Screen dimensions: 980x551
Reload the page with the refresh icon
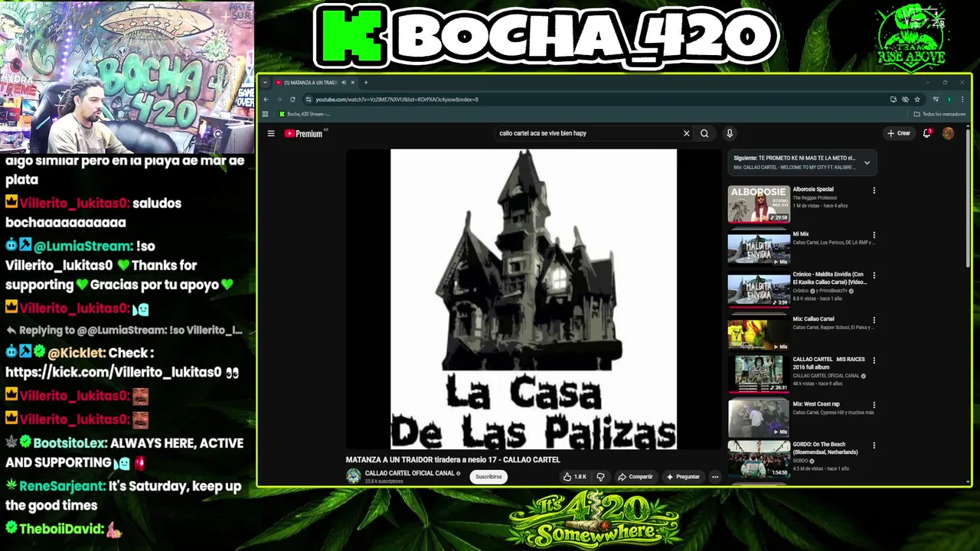(x=292, y=99)
